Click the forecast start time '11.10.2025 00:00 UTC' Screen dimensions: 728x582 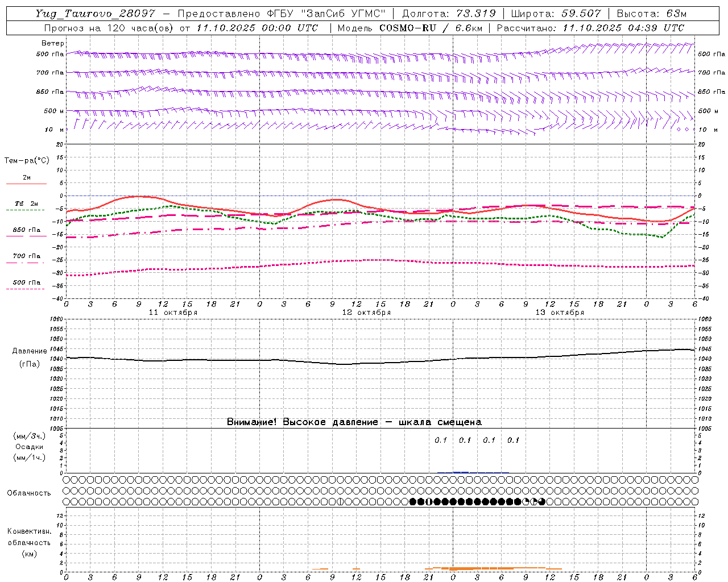257,28
